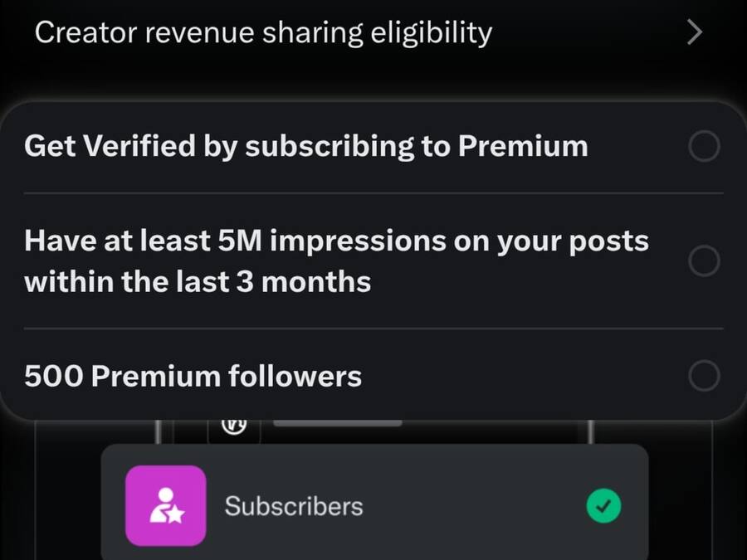747x560 pixels.
Task: Click the divider line above 500 Premium followers
Action: (373, 329)
